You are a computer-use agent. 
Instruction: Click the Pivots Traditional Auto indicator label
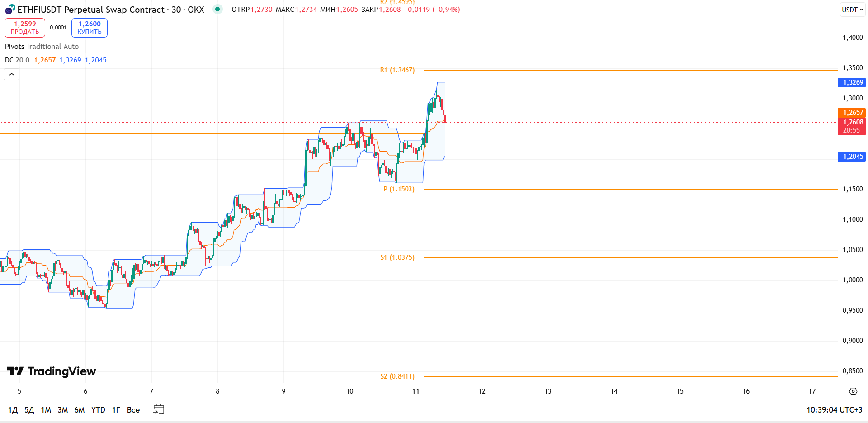[42, 47]
